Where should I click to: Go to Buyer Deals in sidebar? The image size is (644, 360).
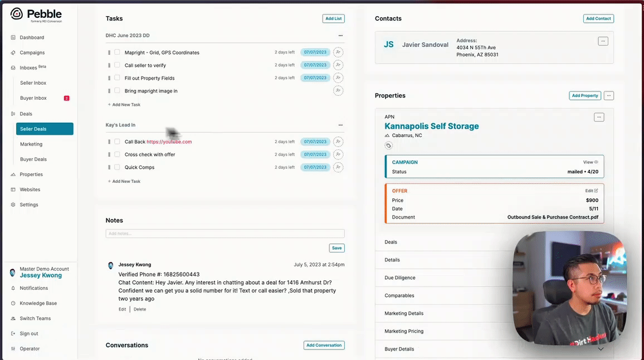(33, 159)
